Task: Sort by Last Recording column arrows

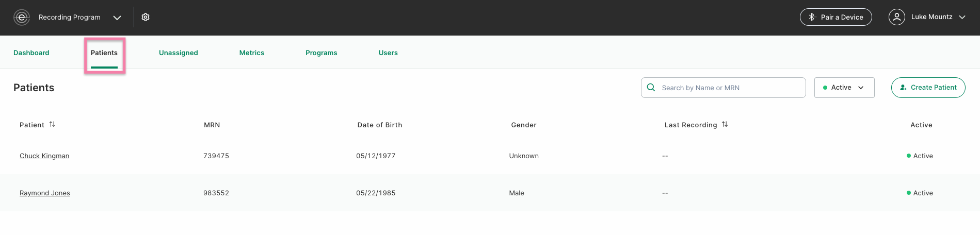Action: point(725,125)
